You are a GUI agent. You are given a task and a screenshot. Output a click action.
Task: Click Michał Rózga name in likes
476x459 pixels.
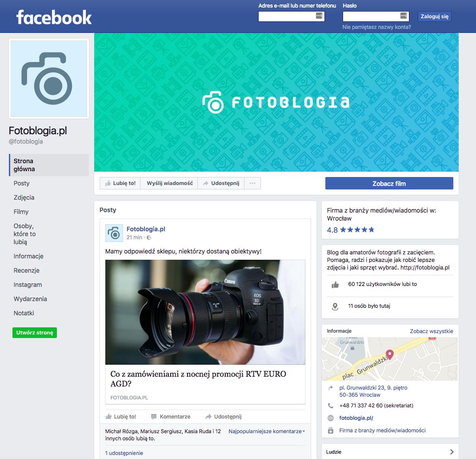[121, 431]
